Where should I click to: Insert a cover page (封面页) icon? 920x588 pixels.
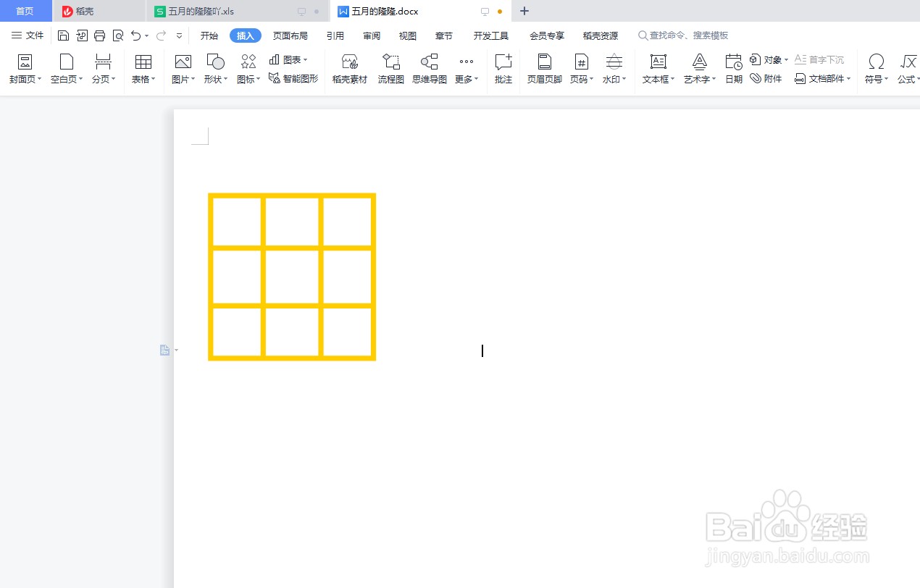[x=25, y=62]
